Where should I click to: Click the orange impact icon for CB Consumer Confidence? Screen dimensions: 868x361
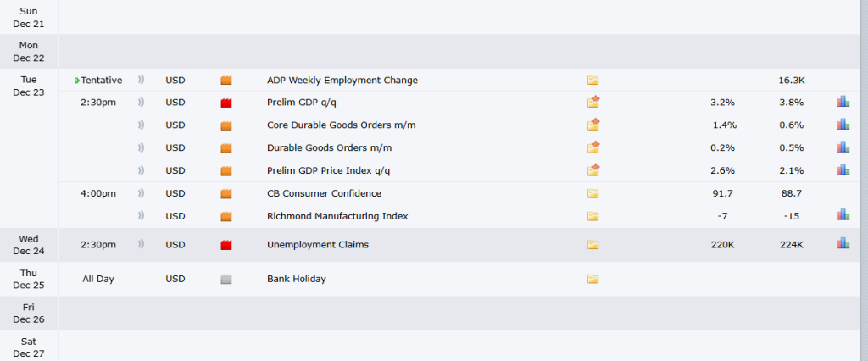[x=226, y=193]
